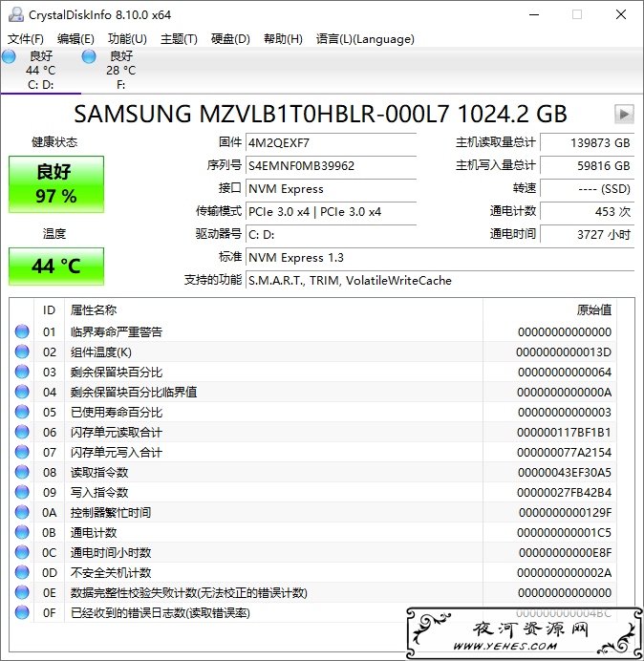Click the rotation rate field ---- (SSD)

(x=587, y=188)
